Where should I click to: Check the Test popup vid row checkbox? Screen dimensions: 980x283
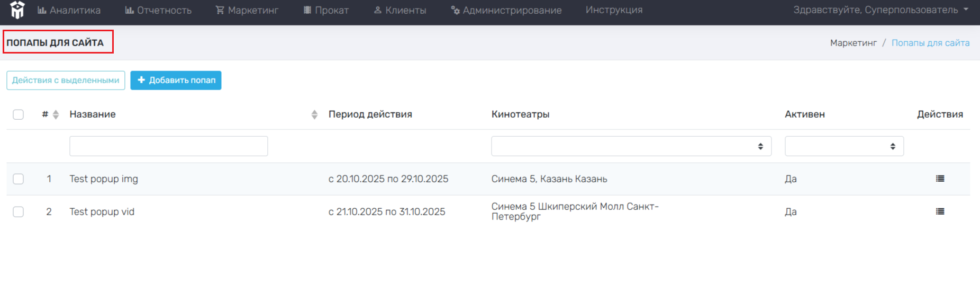coord(19,212)
